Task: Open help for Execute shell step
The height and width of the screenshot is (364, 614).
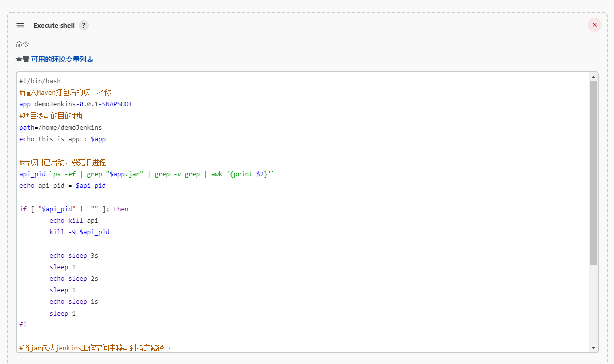Action: 84,25
